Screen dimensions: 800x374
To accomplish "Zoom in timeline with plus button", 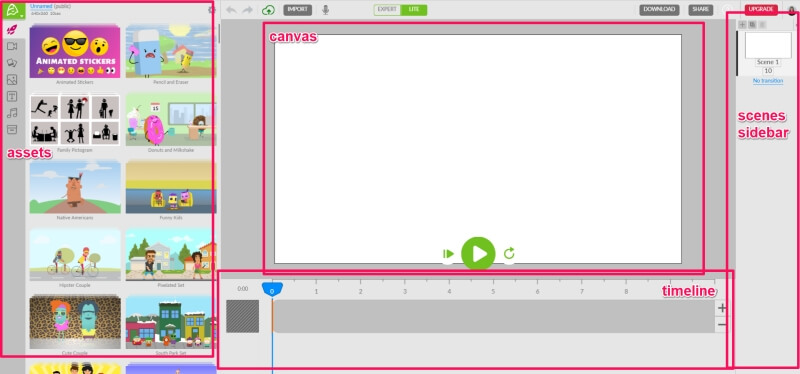I will pyautogui.click(x=721, y=308).
